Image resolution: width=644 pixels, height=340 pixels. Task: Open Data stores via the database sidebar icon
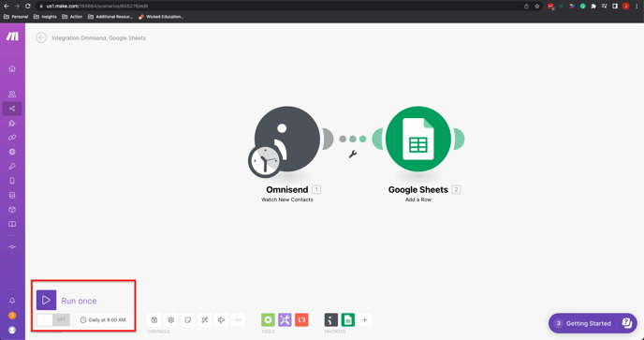coord(12,195)
